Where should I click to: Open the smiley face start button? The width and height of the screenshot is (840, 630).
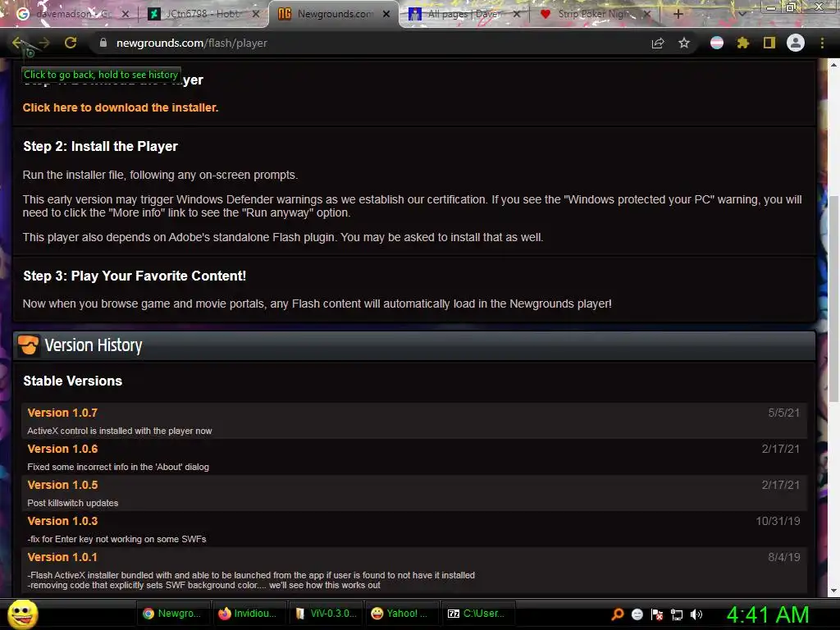click(x=22, y=614)
